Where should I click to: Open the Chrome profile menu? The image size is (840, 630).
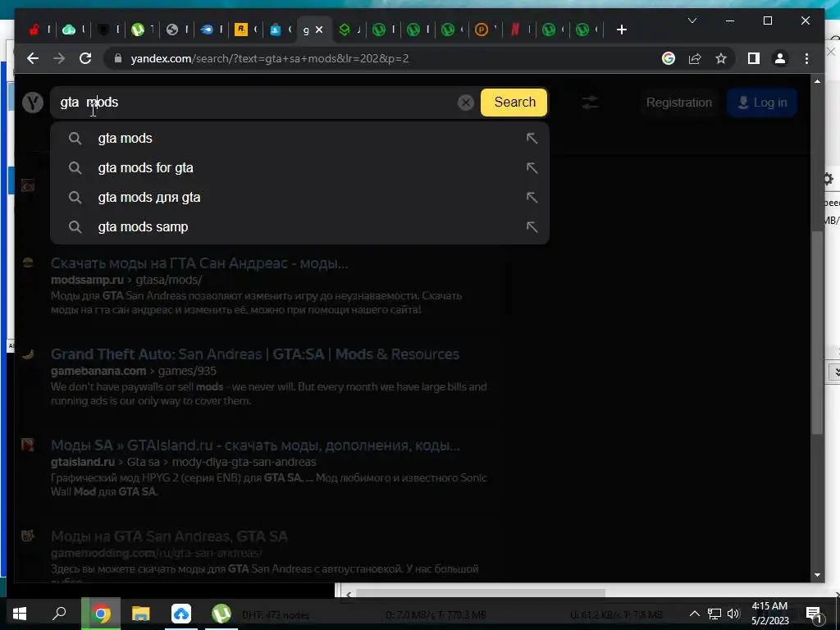point(780,58)
